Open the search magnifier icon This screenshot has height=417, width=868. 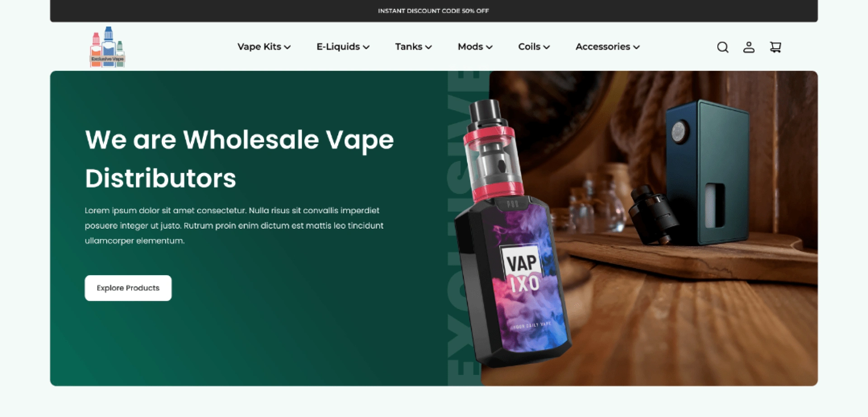pyautogui.click(x=722, y=47)
